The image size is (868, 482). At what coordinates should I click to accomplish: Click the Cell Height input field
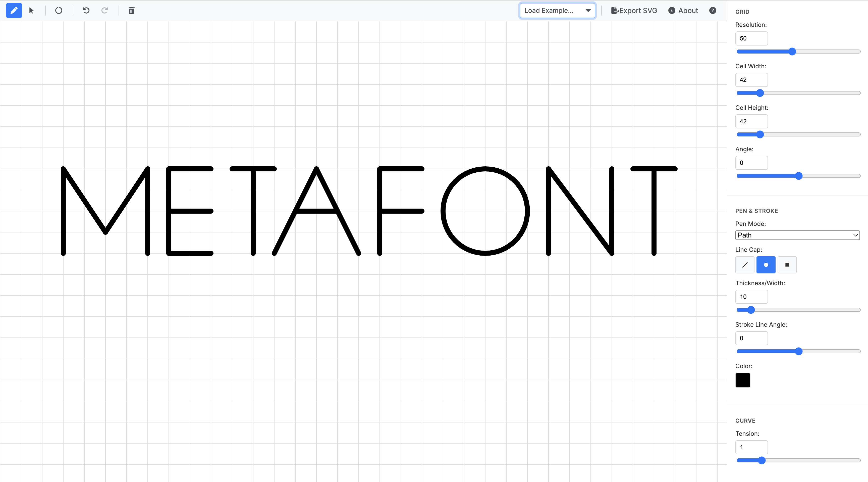coord(751,121)
